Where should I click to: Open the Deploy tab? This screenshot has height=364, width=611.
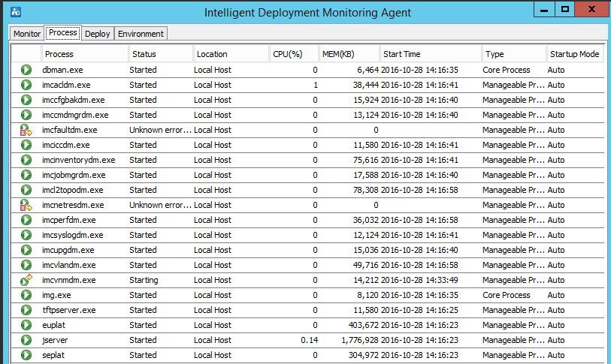click(x=98, y=34)
